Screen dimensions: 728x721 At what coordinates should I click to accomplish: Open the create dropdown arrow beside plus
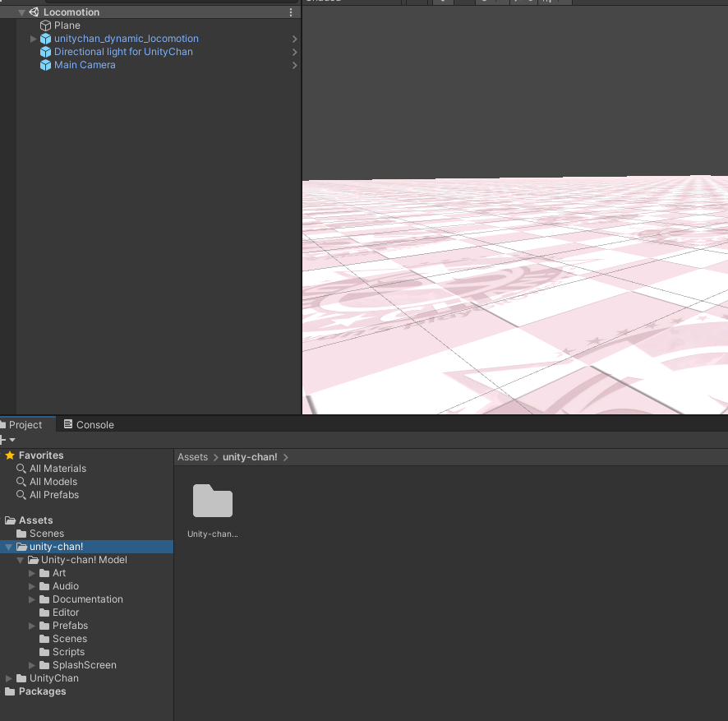[x=12, y=440]
